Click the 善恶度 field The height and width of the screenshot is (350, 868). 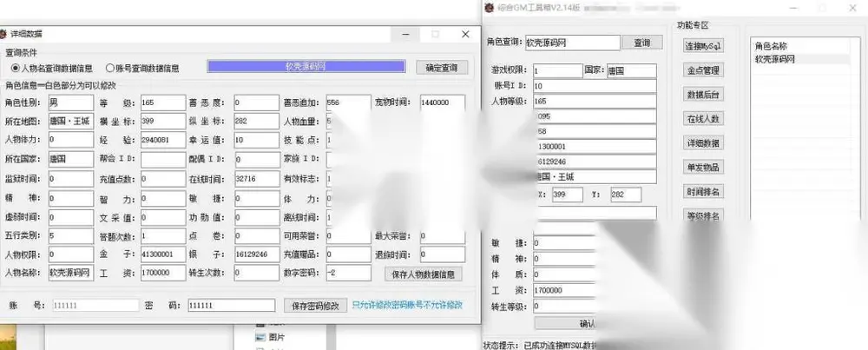coord(256,102)
